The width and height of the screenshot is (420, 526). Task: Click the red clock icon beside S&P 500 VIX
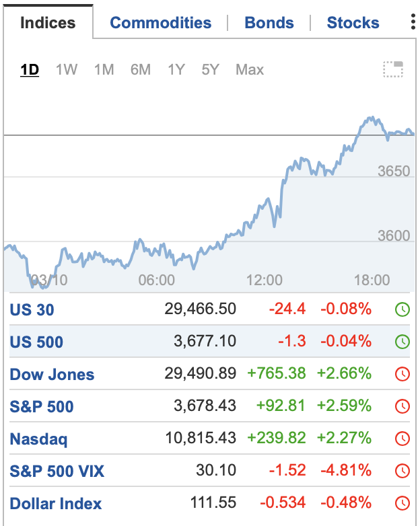click(x=402, y=471)
